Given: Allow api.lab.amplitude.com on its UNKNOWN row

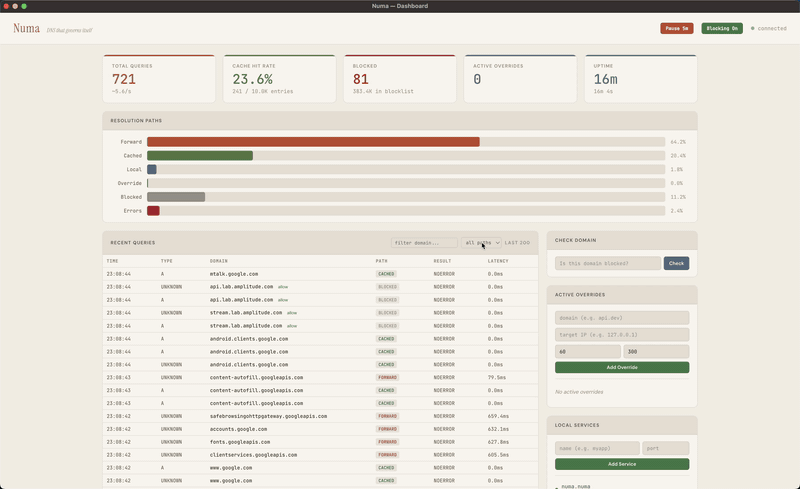Looking at the screenshot, I should pyautogui.click(x=283, y=287).
